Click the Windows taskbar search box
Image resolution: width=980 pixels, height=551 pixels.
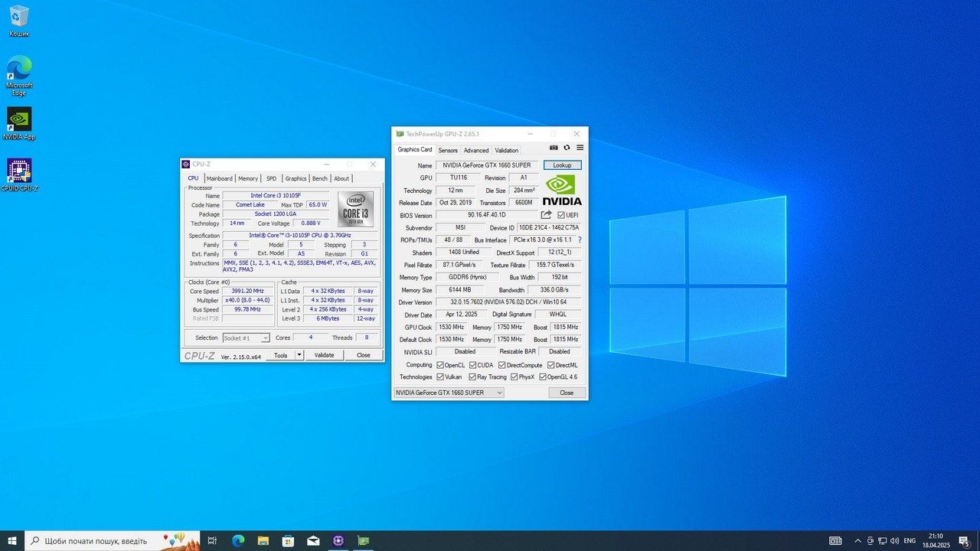click(113, 540)
